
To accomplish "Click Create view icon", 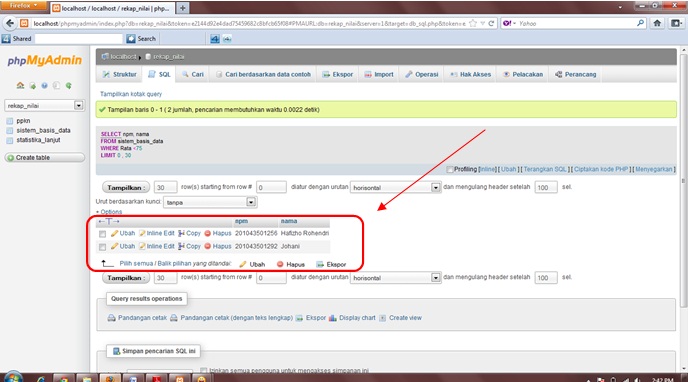I will coord(383,318).
